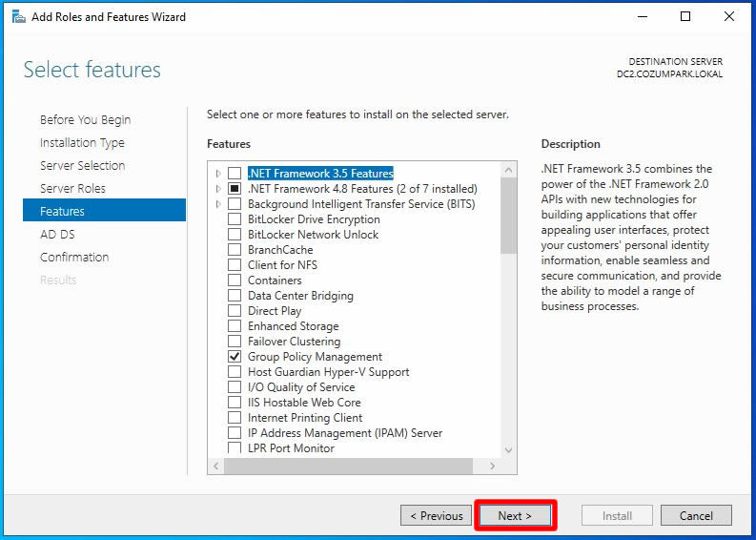756x540 pixels.
Task: Expand Background Intelligent Transfer Service tree
Action: 218,204
